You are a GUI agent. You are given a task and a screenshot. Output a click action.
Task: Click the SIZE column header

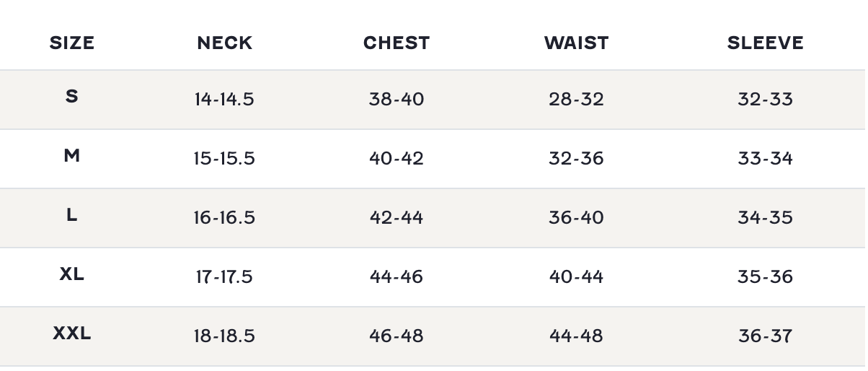click(x=72, y=43)
